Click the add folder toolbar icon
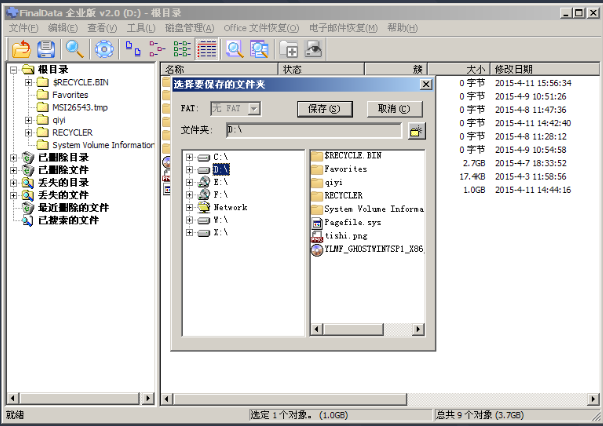This screenshot has width=603, height=426. tap(288, 49)
